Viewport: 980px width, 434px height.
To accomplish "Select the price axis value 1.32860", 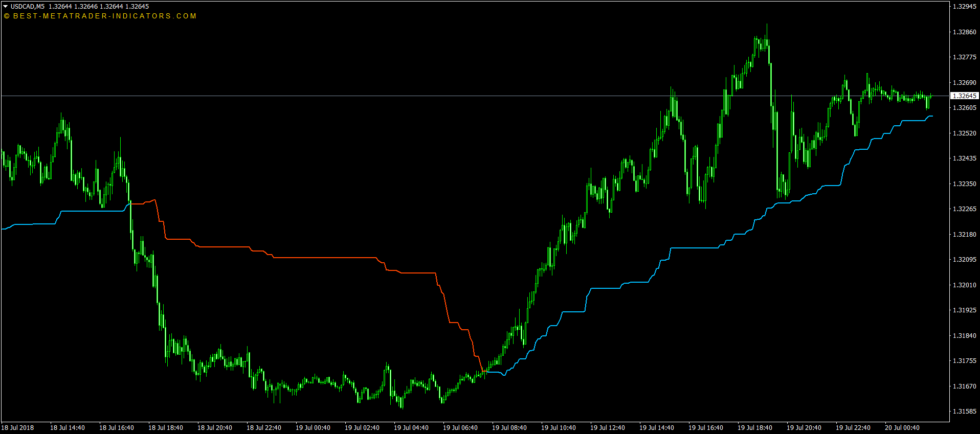I will [964, 32].
